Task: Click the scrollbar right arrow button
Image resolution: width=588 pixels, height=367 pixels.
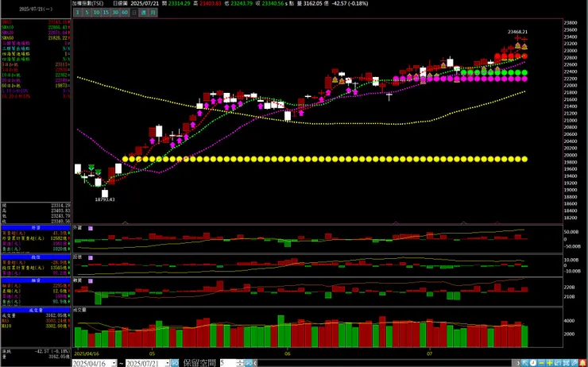Action: [x=518, y=363]
